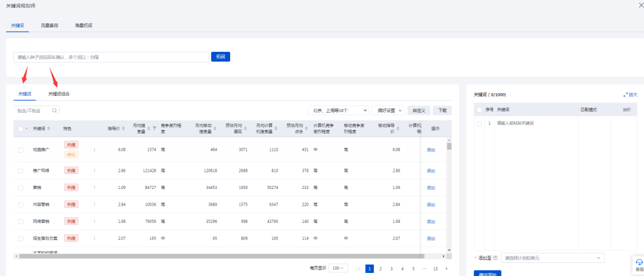Sort by 指导价 column arrows

pos(123,128)
